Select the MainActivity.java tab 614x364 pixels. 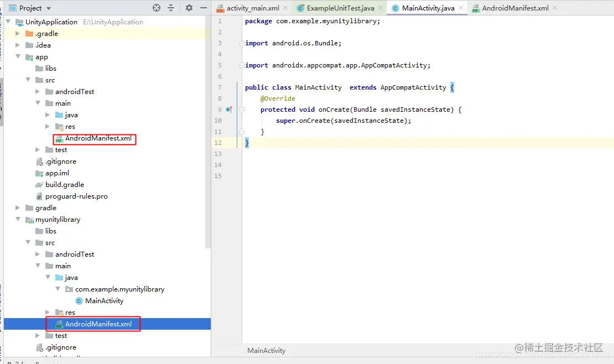(x=428, y=8)
